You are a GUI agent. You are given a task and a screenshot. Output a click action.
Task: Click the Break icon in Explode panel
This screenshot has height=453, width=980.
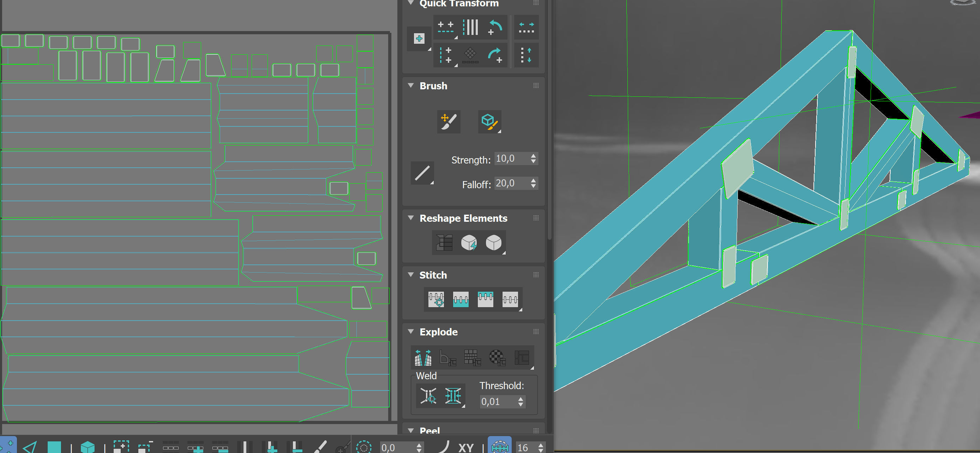tap(423, 357)
